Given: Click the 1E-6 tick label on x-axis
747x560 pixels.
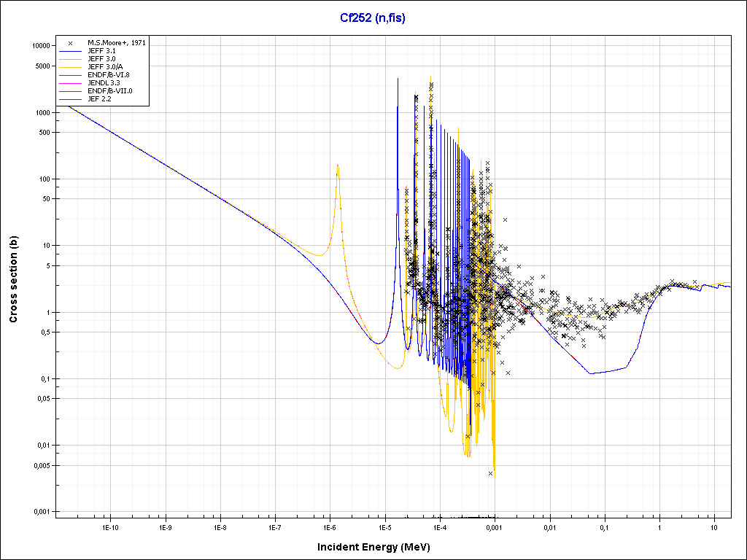Looking at the screenshot, I should [x=329, y=526].
